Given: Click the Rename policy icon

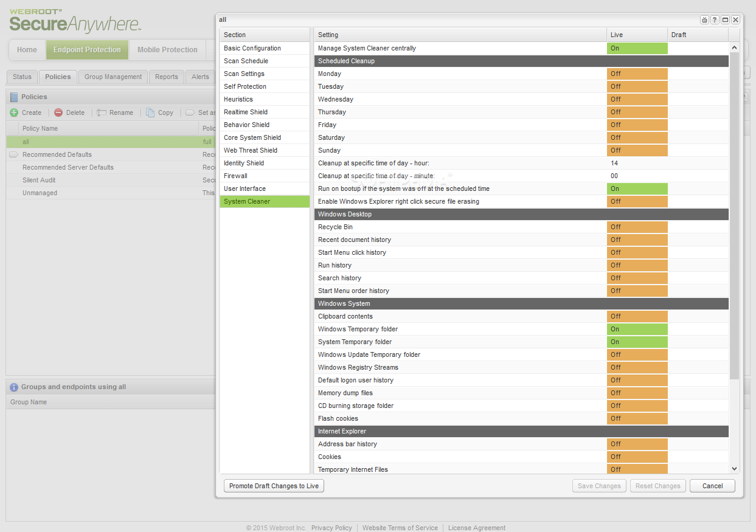Looking at the screenshot, I should (102, 112).
